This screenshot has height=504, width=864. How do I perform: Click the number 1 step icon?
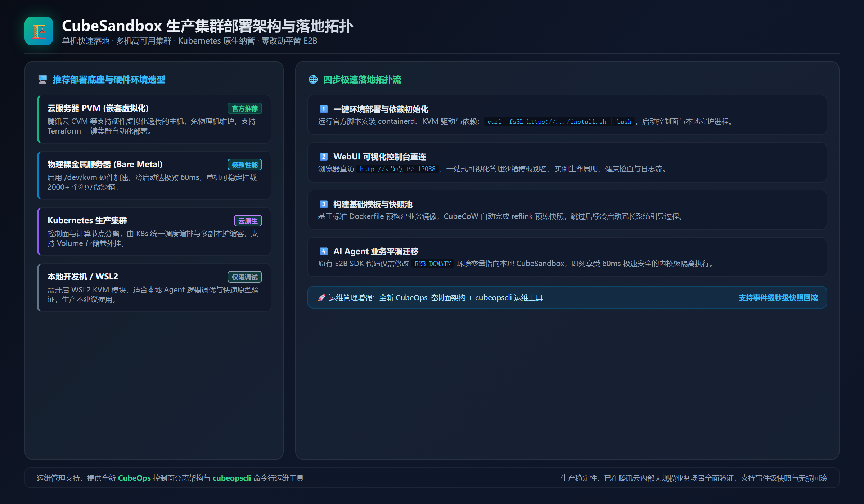323,109
